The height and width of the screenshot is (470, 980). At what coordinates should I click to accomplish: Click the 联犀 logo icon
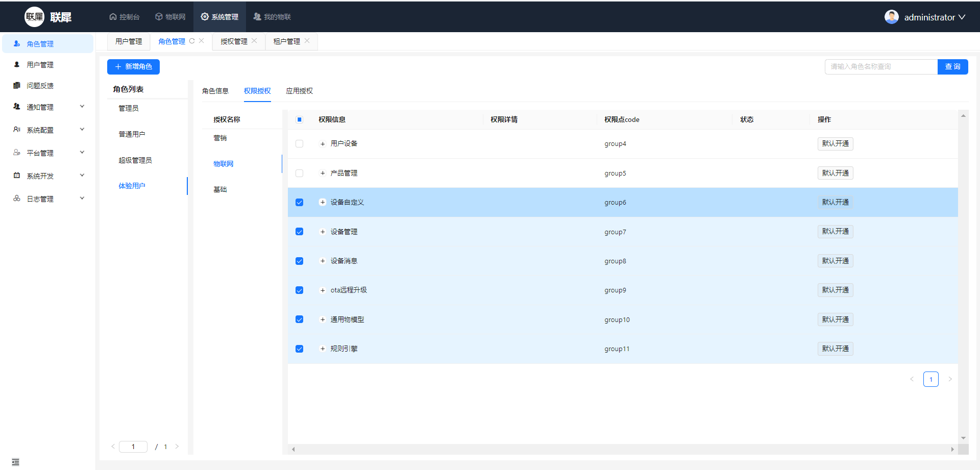(x=34, y=17)
